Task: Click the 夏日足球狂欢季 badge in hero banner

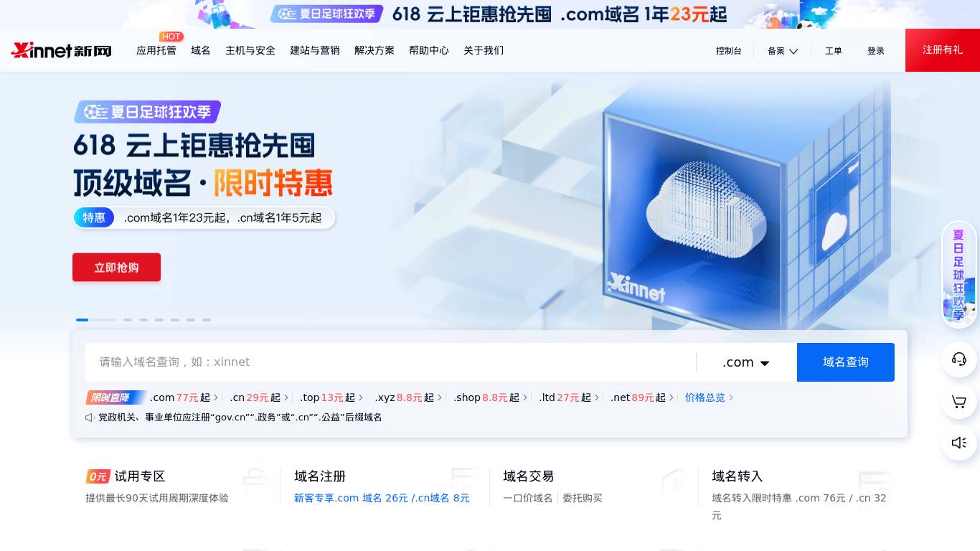Action: 147,112
